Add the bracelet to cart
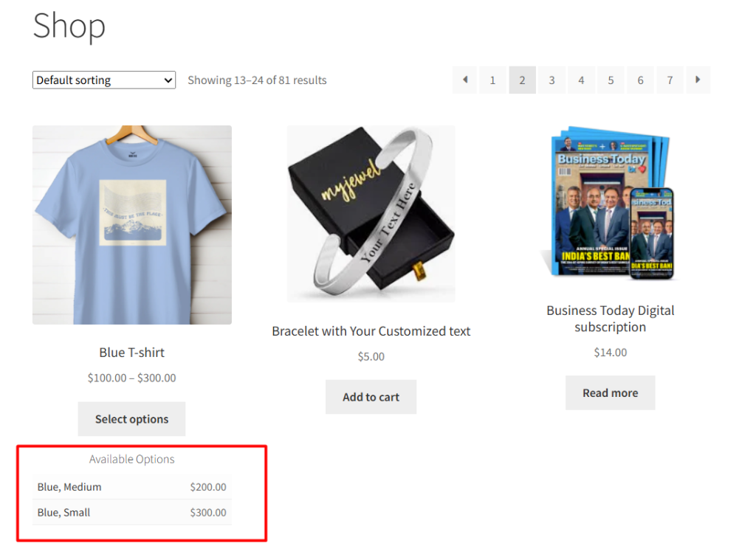The width and height of the screenshot is (756, 554). tap(371, 397)
